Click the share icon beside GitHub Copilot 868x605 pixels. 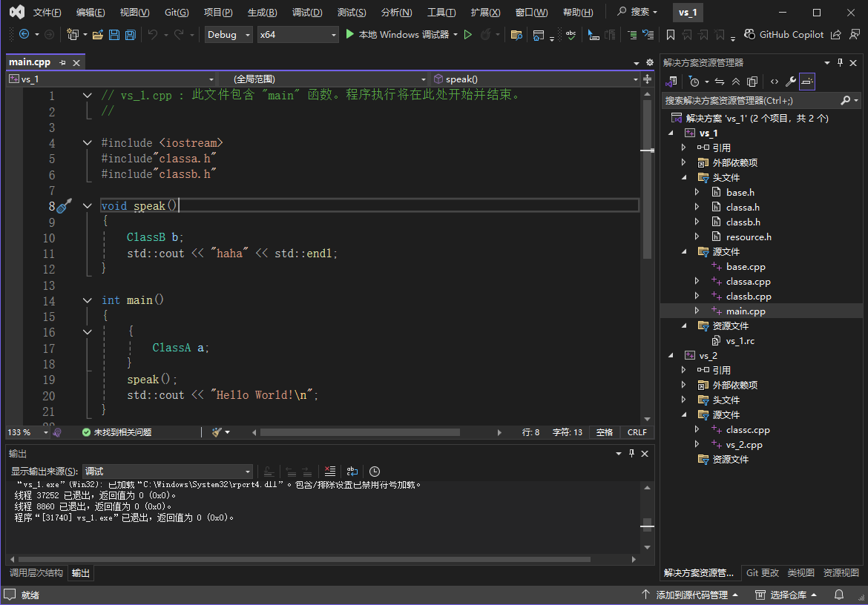tap(836, 35)
